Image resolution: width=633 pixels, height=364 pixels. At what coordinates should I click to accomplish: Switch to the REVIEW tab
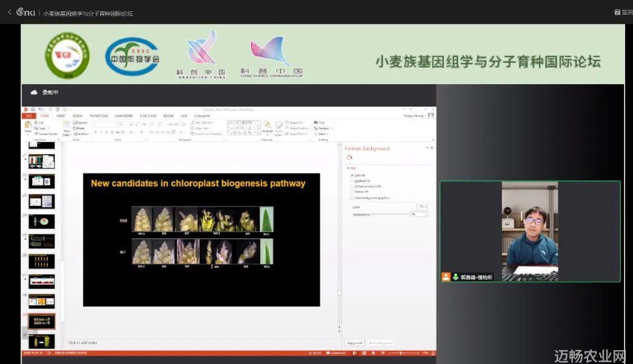coord(169,116)
